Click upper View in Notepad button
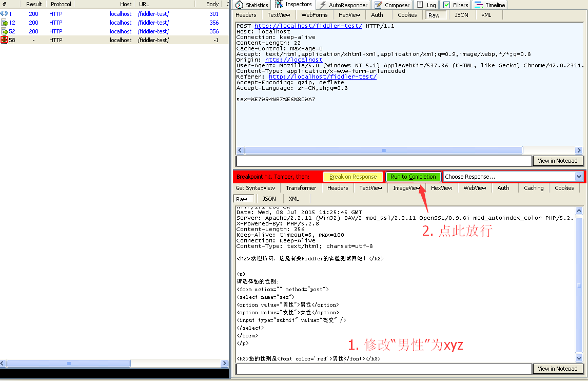 coord(558,161)
